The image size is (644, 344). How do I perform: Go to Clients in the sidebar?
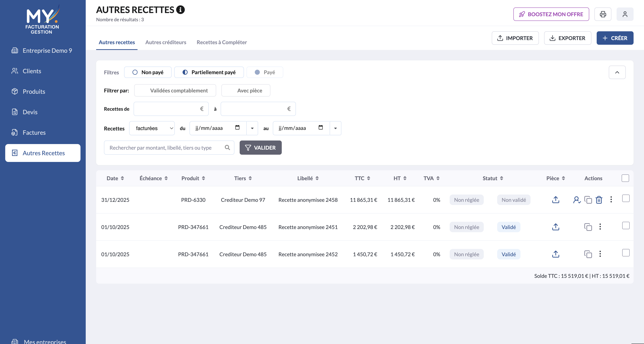coord(43,71)
